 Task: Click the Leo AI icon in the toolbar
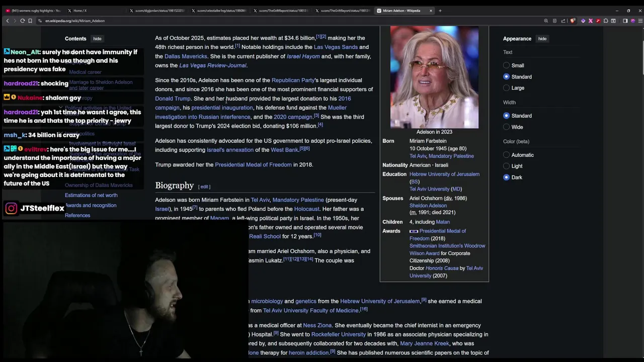click(632, 21)
